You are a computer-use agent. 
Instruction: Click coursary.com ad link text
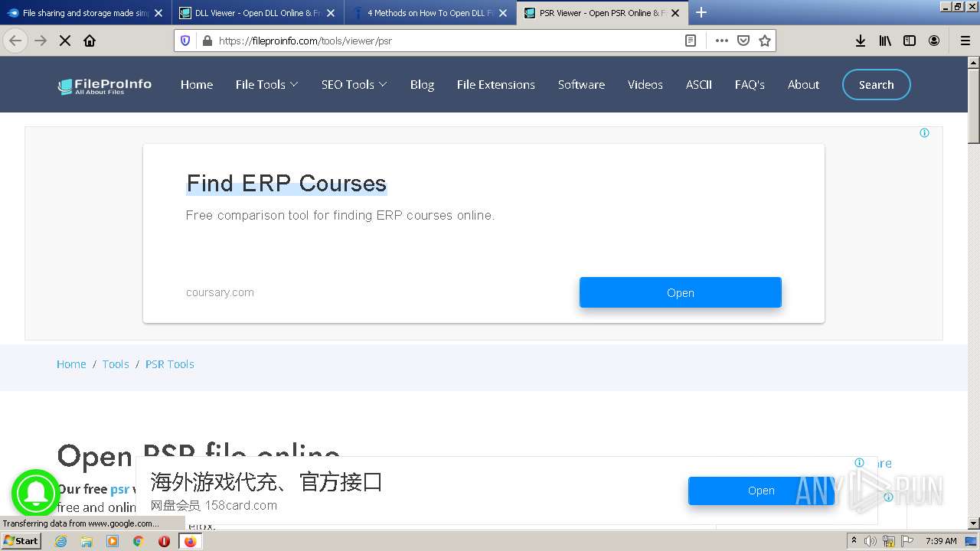pos(220,292)
